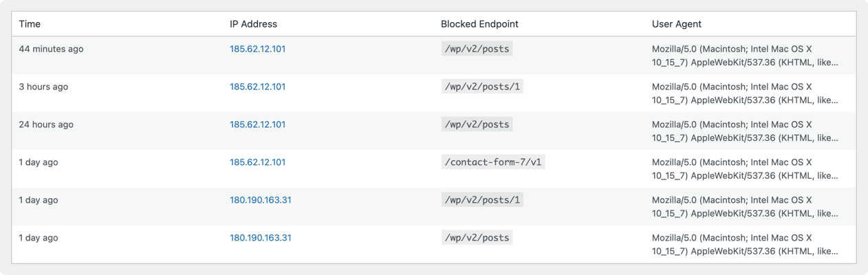Select the "3 hours ago" timestamp cell
This screenshot has width=868, height=275.
43,87
